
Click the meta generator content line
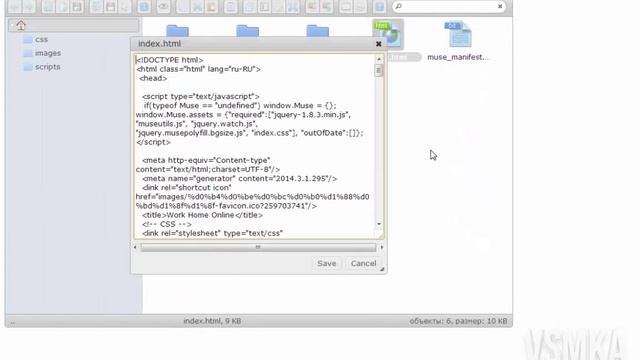(x=240, y=178)
